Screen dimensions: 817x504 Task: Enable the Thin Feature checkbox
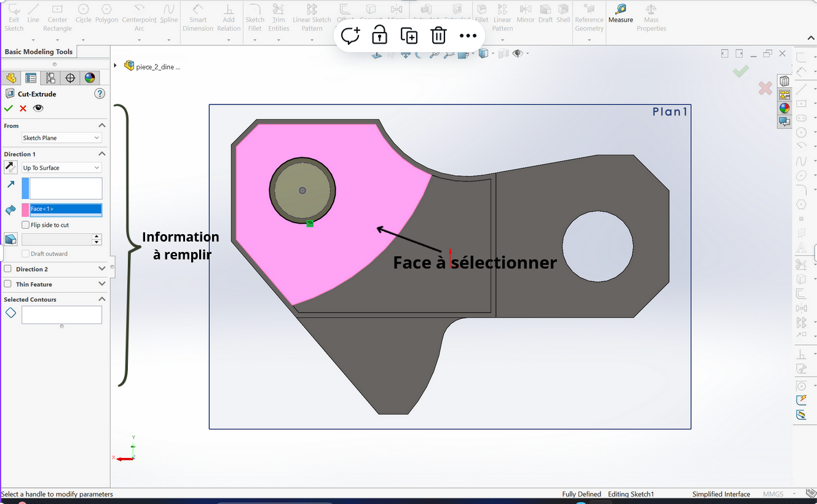tap(8, 284)
